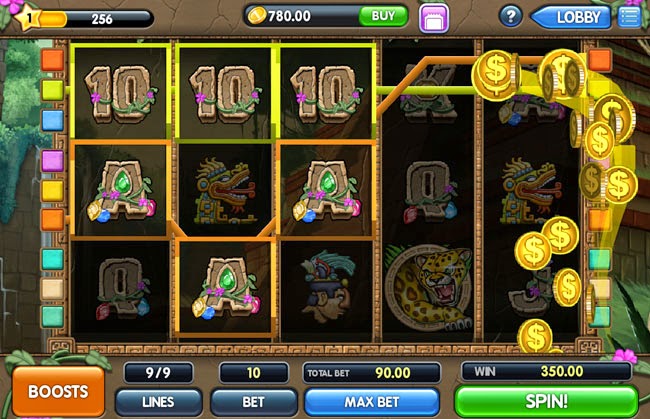Click the jaguar symbol on reels
The width and height of the screenshot is (650, 419).
(429, 287)
